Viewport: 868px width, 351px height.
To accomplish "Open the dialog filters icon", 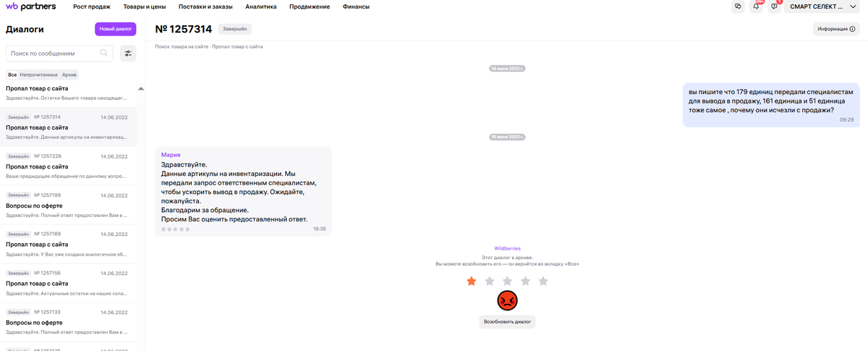I will pos(128,53).
